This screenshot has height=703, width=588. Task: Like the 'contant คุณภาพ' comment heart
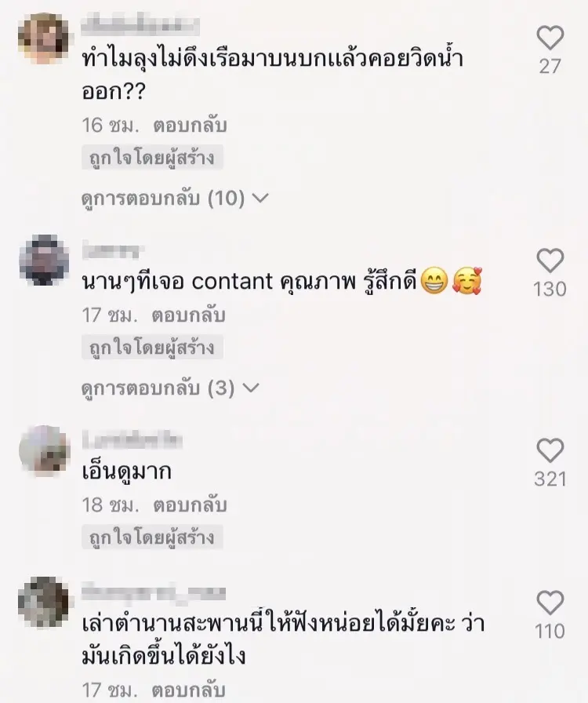(550, 260)
